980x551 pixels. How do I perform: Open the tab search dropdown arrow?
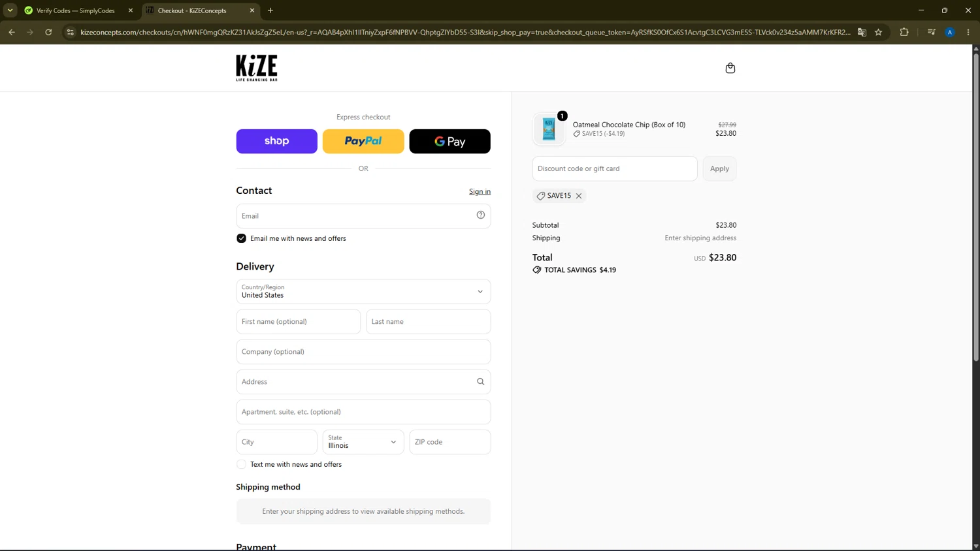(x=10, y=10)
